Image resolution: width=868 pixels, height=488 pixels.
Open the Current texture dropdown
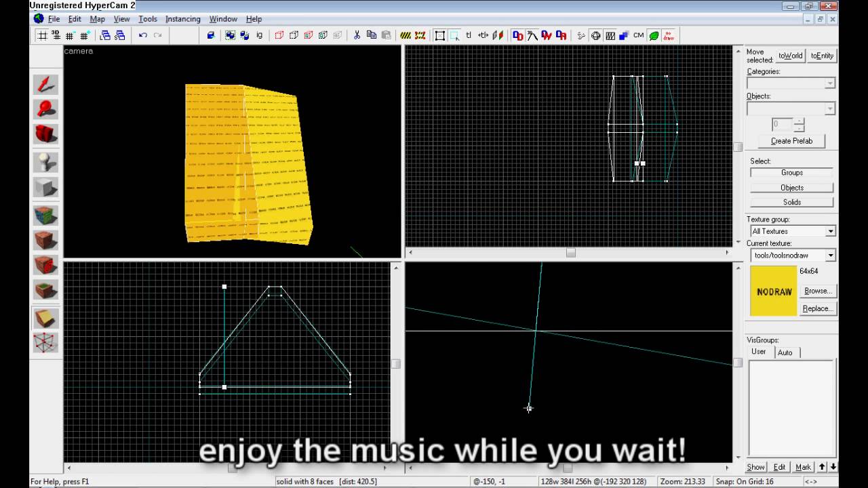[830, 256]
